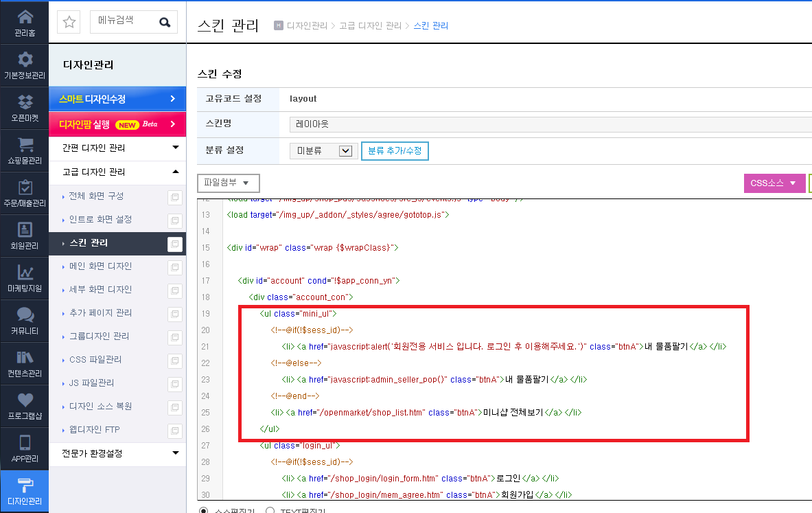
Task: Open the 미분류 category dropdown
Action: click(x=324, y=151)
